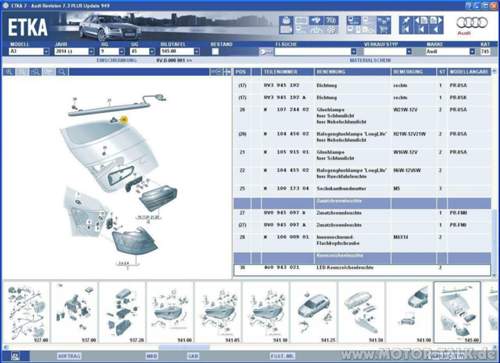Viewport: 500px width, 363px height.
Task: Open the Einschränkung link
Action: coord(116,60)
